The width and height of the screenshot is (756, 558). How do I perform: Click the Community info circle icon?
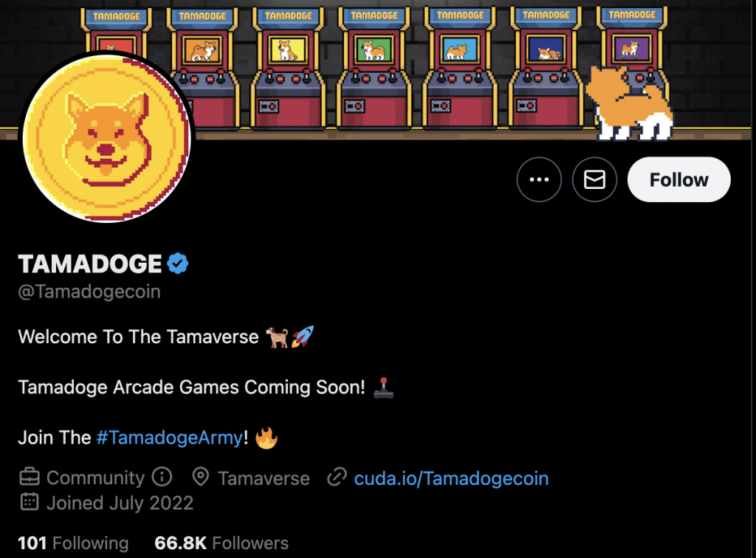(x=162, y=477)
